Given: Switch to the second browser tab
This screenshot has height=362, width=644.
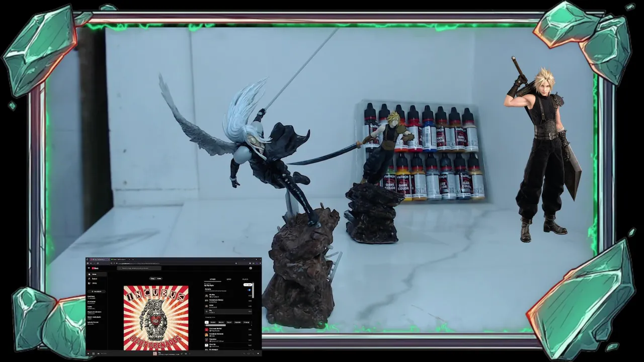Looking at the screenshot, I should point(121,259).
